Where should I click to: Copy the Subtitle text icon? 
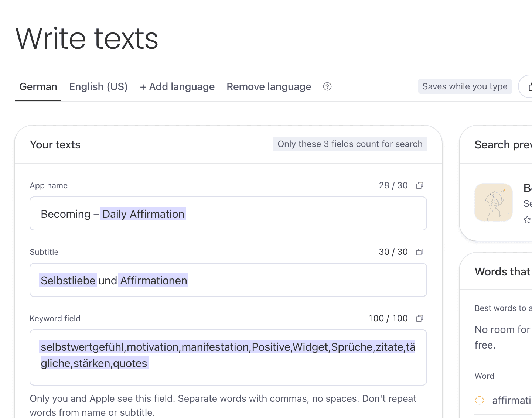[419, 252]
